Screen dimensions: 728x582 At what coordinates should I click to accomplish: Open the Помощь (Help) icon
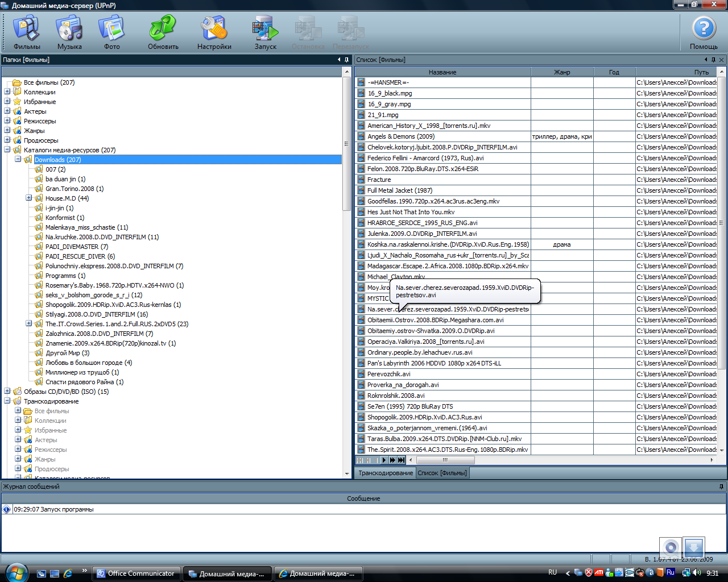[x=704, y=32]
